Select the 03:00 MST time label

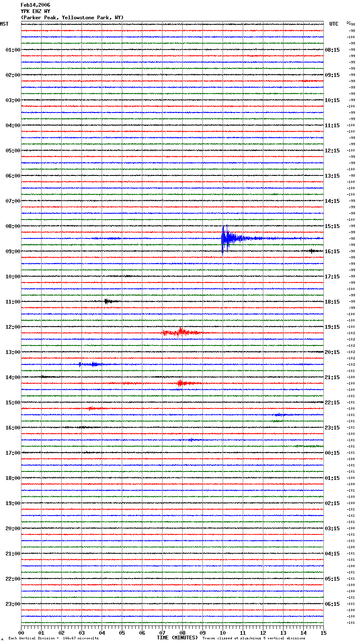point(13,100)
